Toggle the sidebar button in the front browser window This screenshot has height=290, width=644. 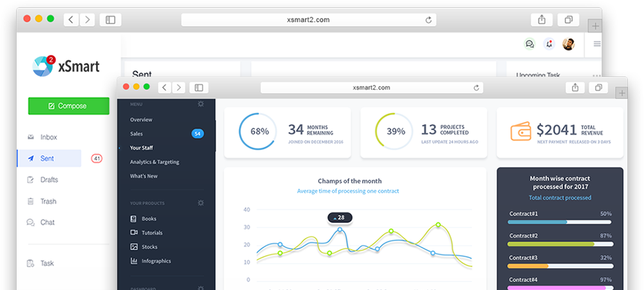pos(198,88)
